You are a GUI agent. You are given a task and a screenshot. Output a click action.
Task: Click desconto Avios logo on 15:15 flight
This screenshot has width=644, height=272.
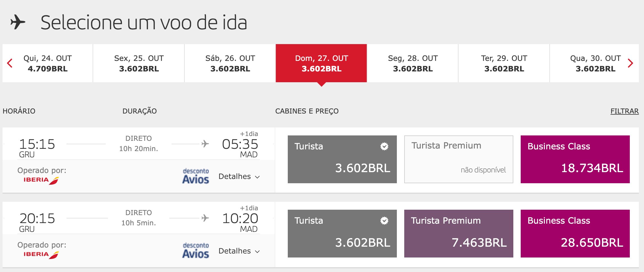coord(195,176)
